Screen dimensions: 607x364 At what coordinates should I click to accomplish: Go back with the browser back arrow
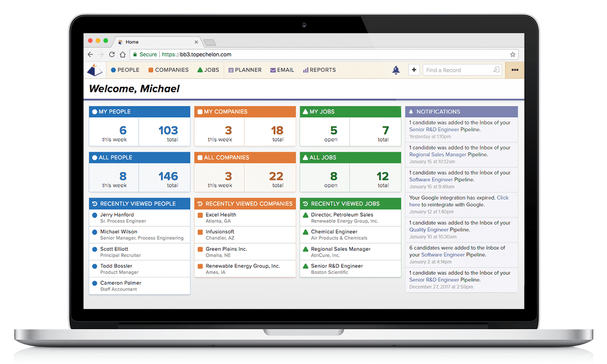click(x=90, y=54)
